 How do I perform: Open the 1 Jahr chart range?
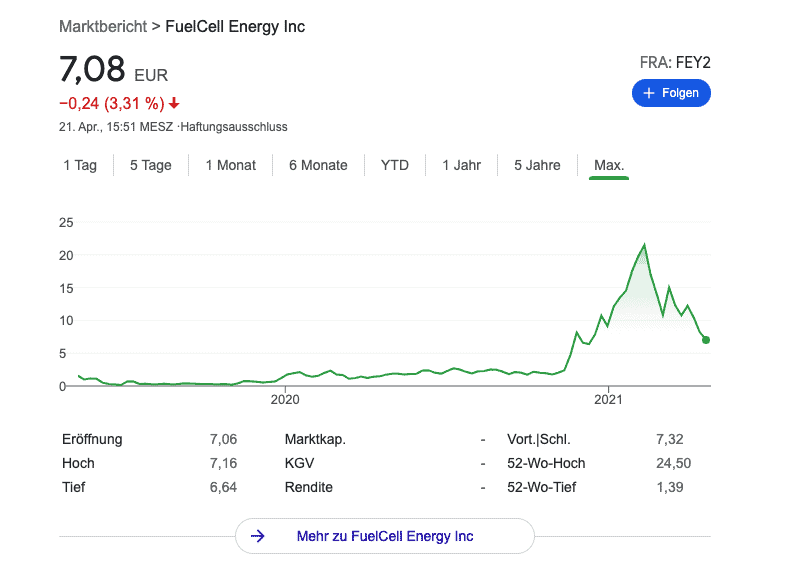[x=462, y=165]
